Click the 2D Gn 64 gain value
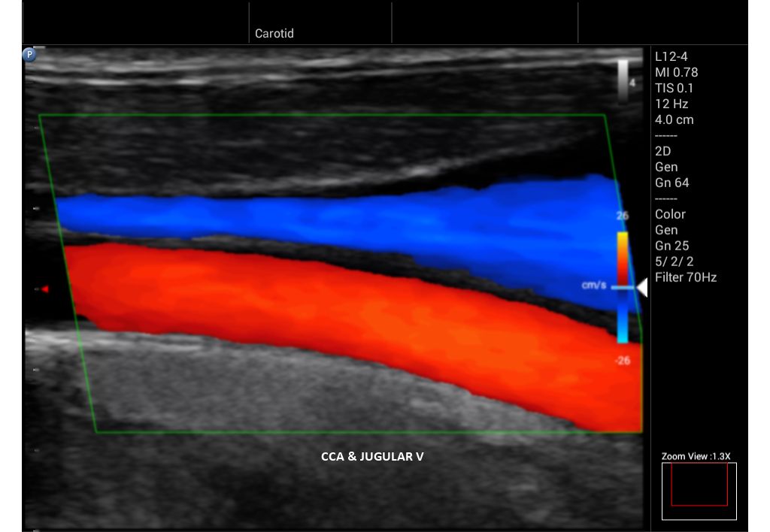The width and height of the screenshot is (770, 532). click(671, 183)
